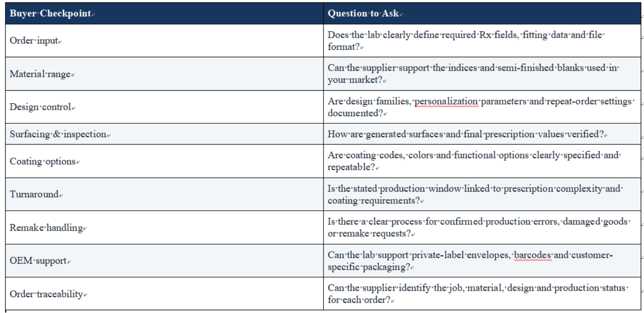Image resolution: width=644 pixels, height=313 pixels.
Task: Click the Surfacing & inspection cell
Action: [164, 134]
